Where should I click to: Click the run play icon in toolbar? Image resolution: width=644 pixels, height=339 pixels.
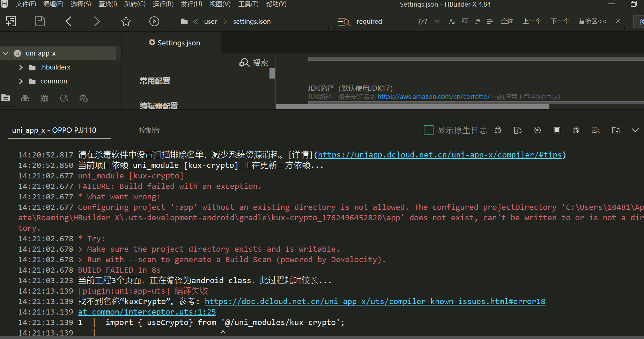(x=154, y=21)
